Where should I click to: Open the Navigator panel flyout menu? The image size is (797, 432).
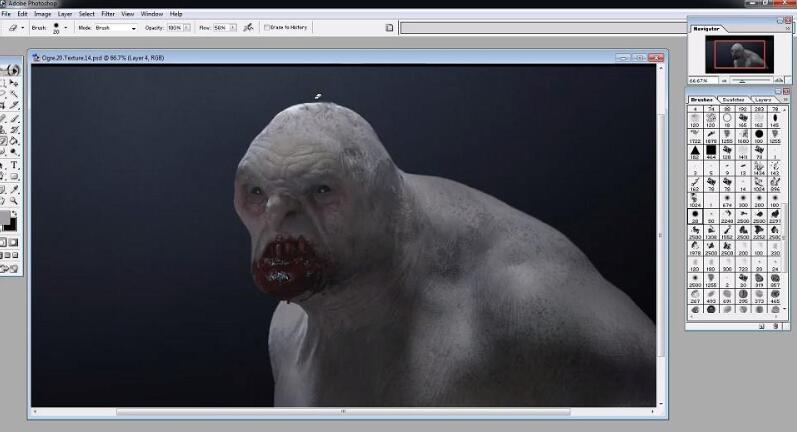pos(788,29)
